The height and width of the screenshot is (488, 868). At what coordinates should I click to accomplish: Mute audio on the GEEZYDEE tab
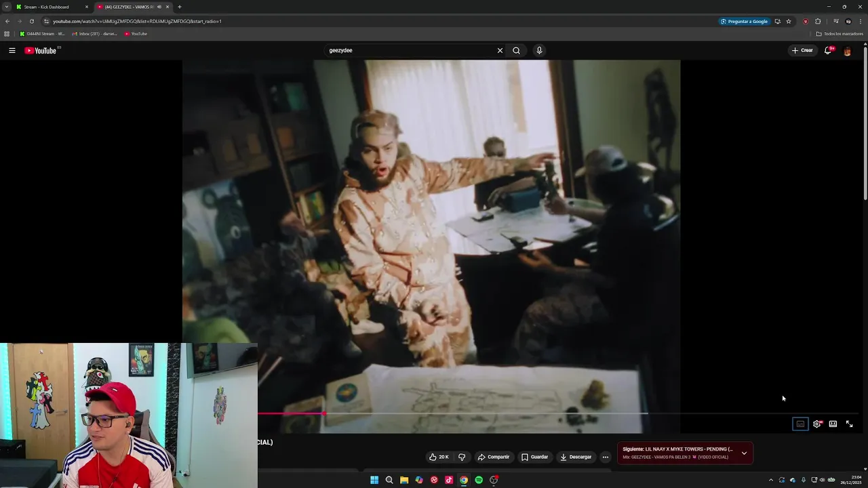tap(159, 7)
